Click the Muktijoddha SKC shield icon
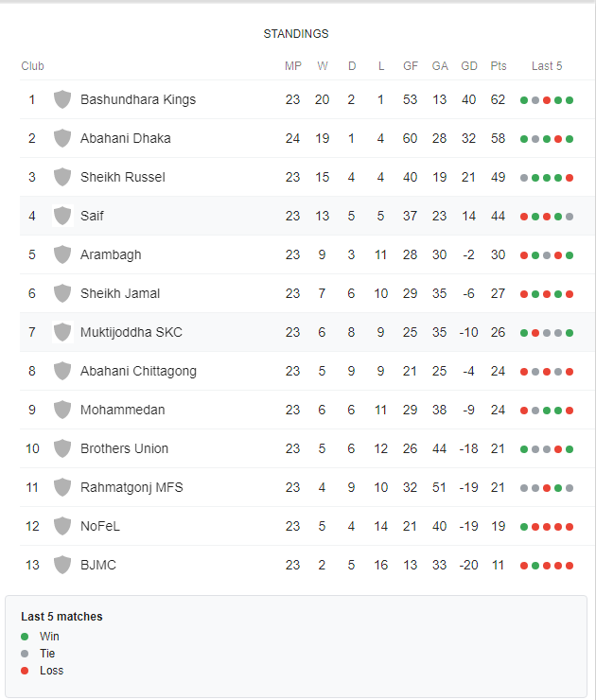The image size is (596, 700). point(62,332)
